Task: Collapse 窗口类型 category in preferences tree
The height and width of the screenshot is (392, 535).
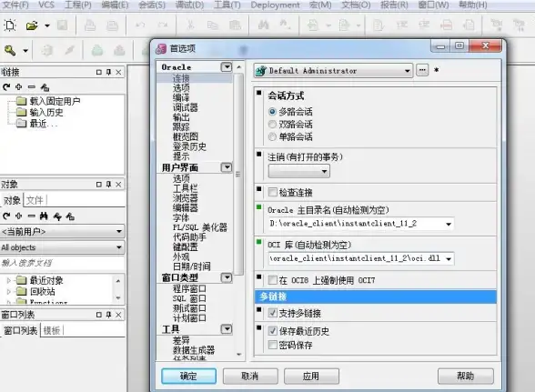Action: [x=227, y=277]
